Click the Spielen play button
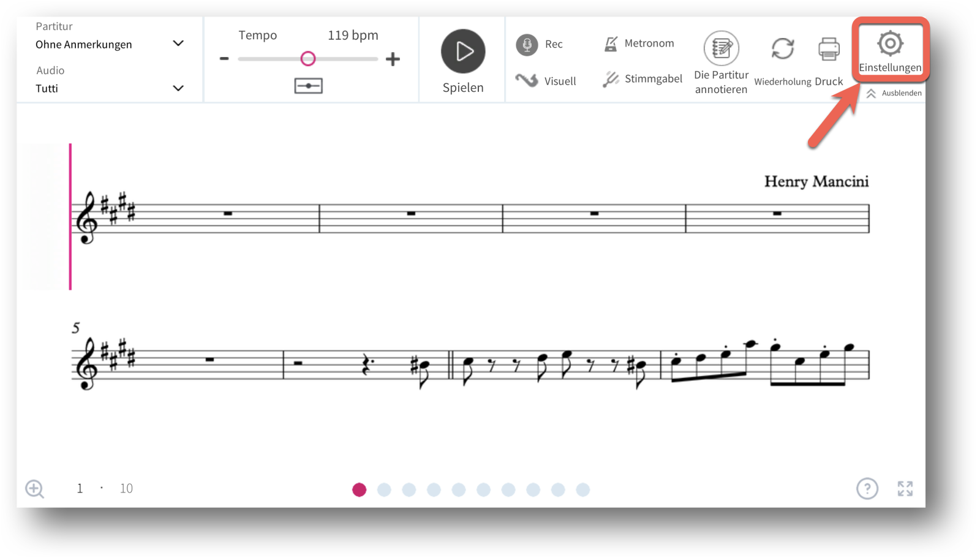The image size is (980, 558). (x=463, y=51)
